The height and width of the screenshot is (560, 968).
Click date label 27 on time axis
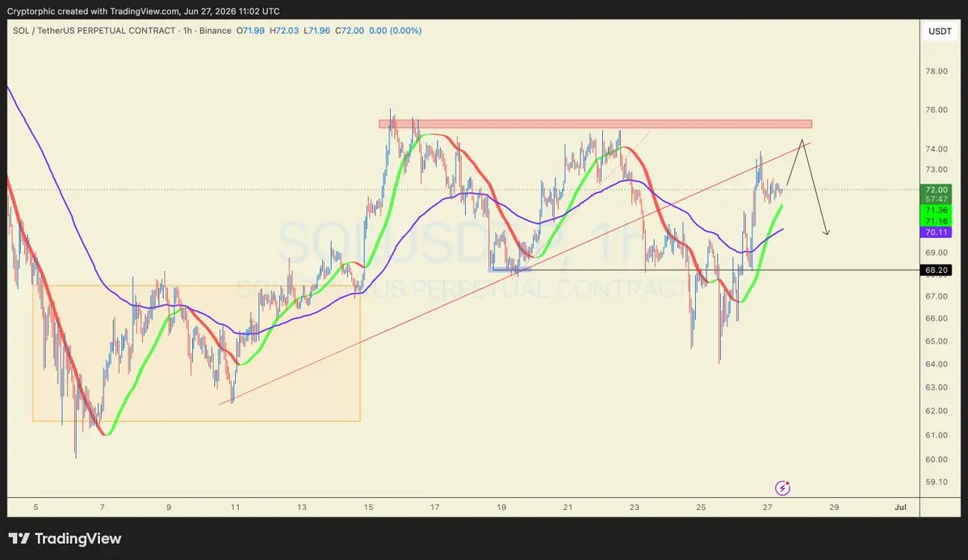(x=767, y=508)
